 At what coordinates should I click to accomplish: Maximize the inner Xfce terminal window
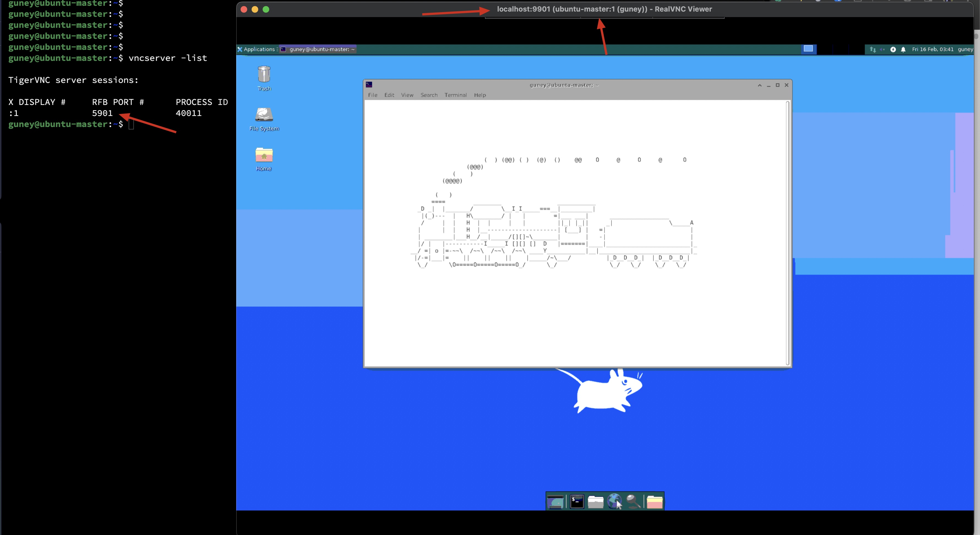[778, 85]
